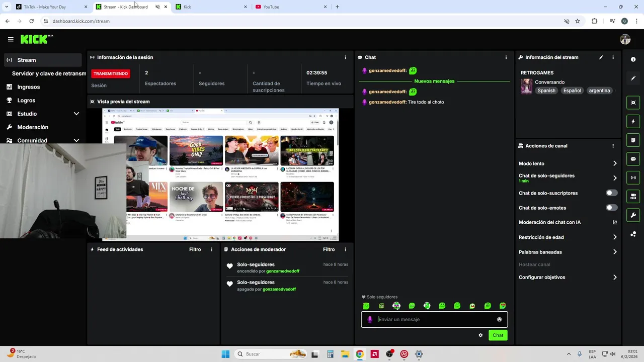Click the broadcast signal sidebar icon
644x362 pixels.
point(633,177)
